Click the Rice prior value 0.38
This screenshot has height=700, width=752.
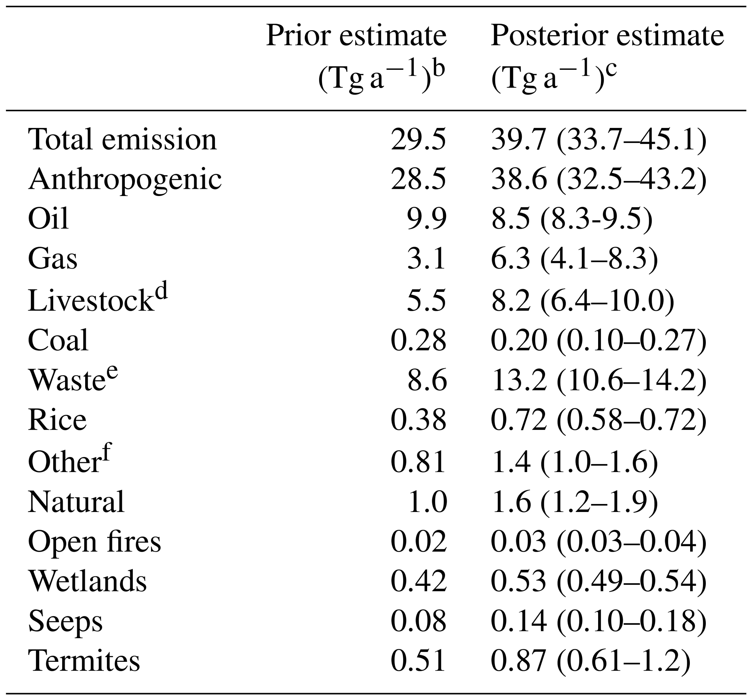coord(418,420)
